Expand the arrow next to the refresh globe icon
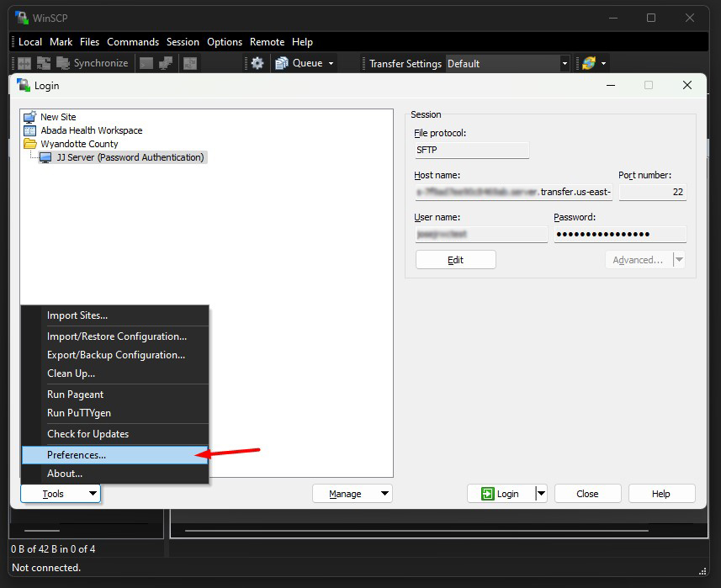 tap(603, 63)
